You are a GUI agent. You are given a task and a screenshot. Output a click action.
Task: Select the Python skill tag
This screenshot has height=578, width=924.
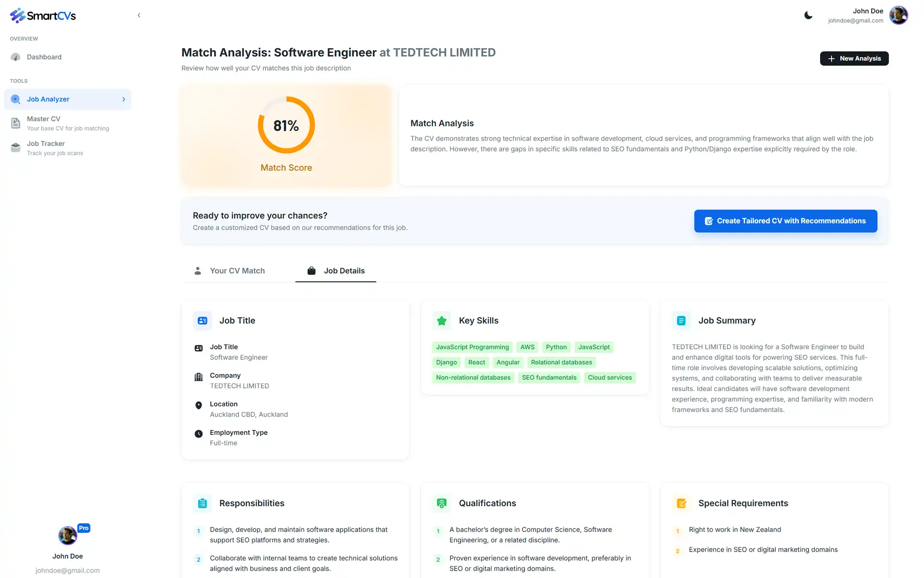tap(556, 347)
